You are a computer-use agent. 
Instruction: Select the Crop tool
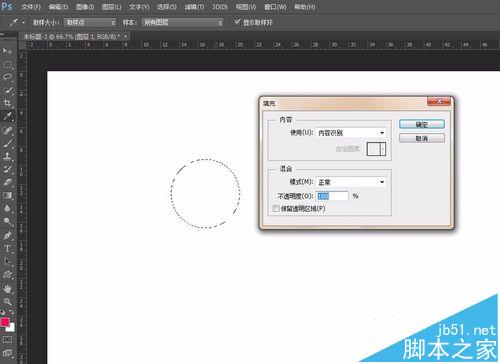click(7, 103)
